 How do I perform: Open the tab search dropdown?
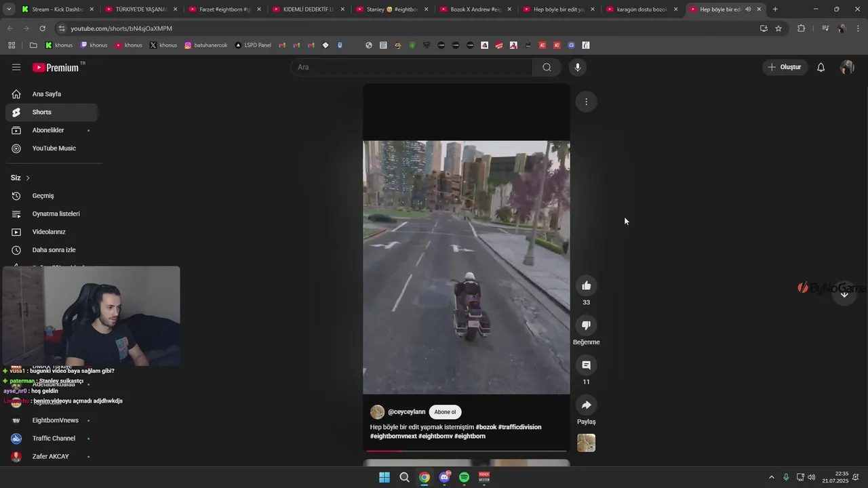[8, 9]
